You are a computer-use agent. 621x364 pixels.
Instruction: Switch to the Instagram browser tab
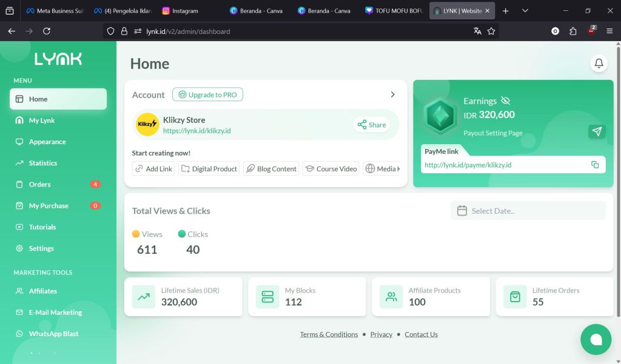pyautogui.click(x=185, y=11)
